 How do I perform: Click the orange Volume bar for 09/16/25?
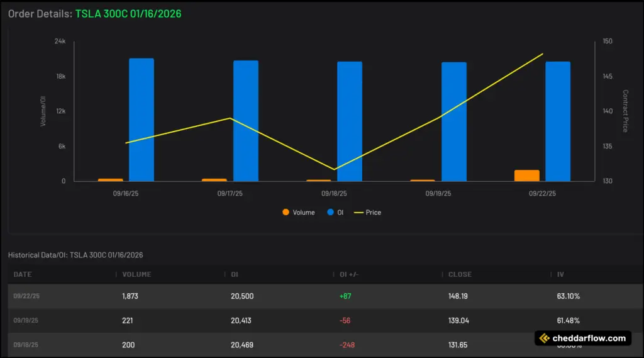pyautogui.click(x=111, y=180)
